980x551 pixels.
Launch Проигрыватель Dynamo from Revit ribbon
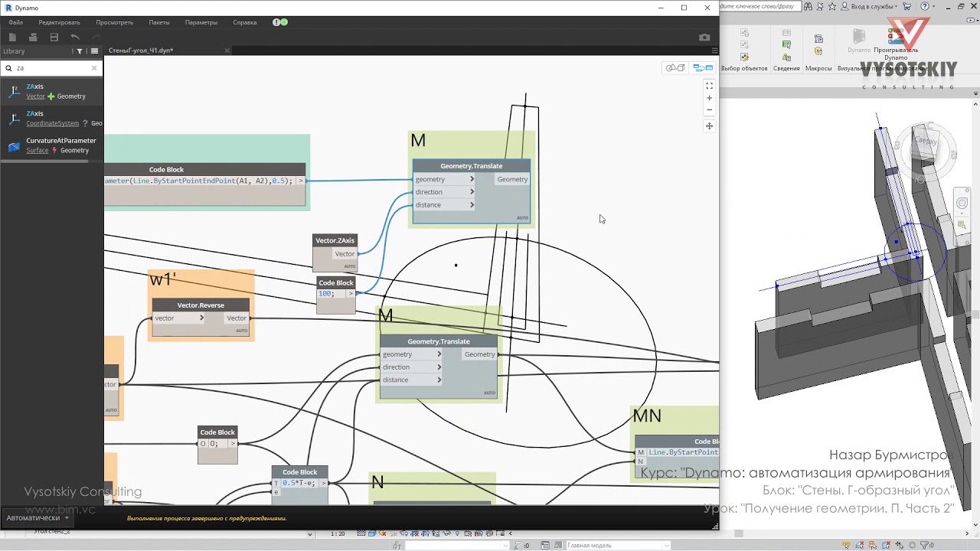coord(896,45)
